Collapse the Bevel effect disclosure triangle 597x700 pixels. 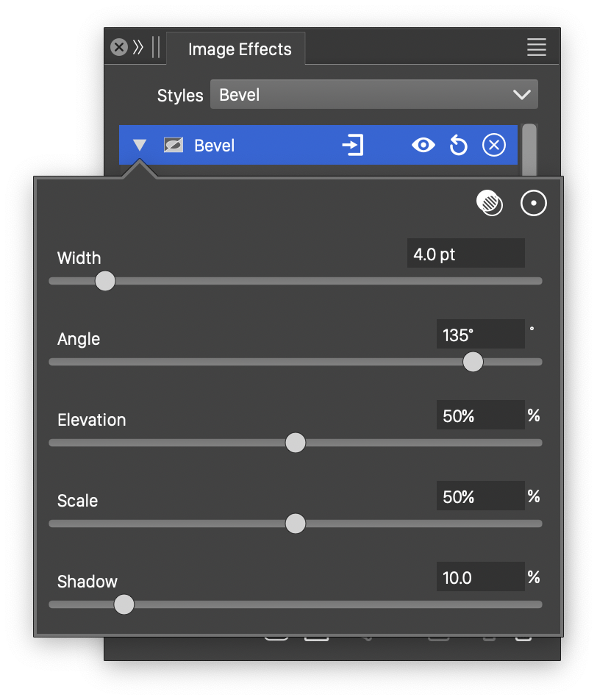coord(140,146)
